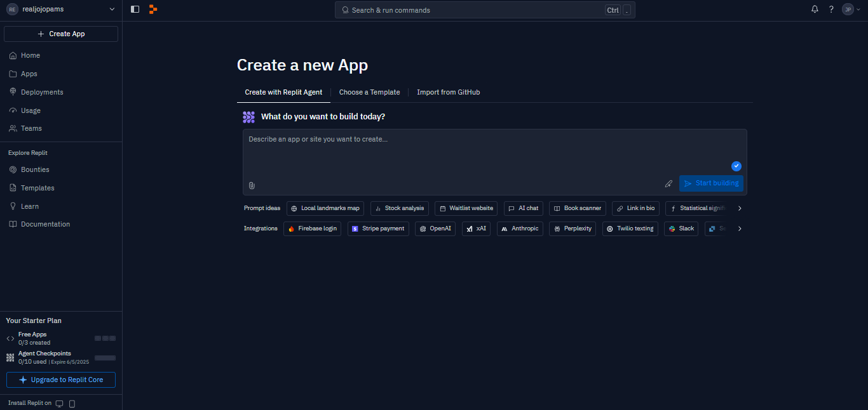
Task: Click the blue checkmark in the prompt box
Action: pyautogui.click(x=736, y=166)
